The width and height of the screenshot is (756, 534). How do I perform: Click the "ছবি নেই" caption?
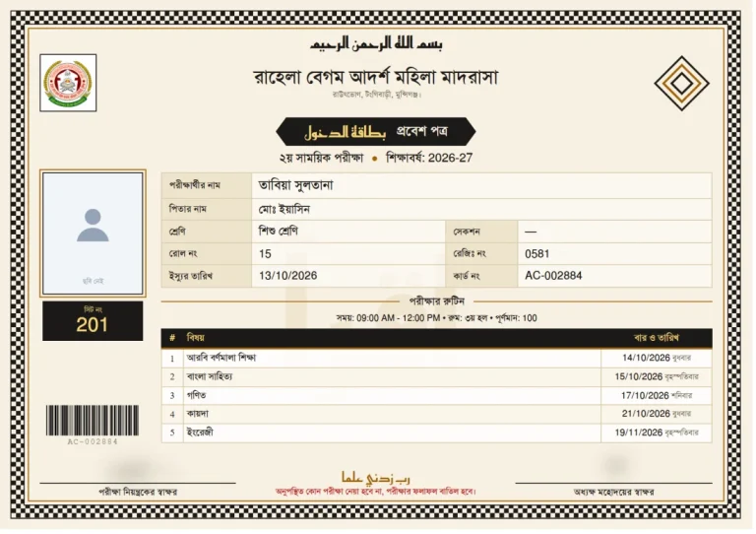[93, 281]
